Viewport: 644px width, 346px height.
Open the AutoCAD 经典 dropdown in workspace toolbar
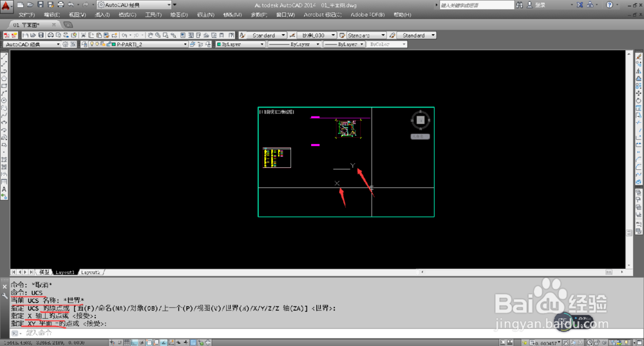(32, 44)
